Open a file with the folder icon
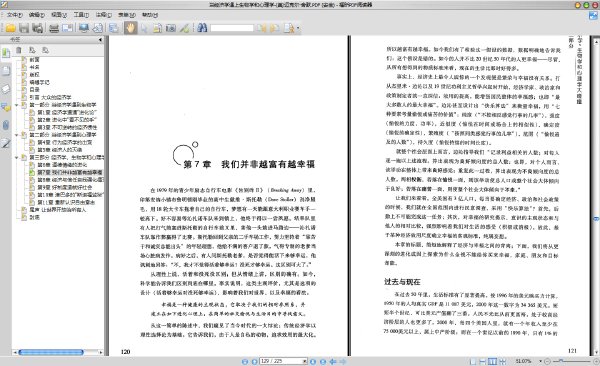This screenshot has width=600, height=366. pos(10,28)
